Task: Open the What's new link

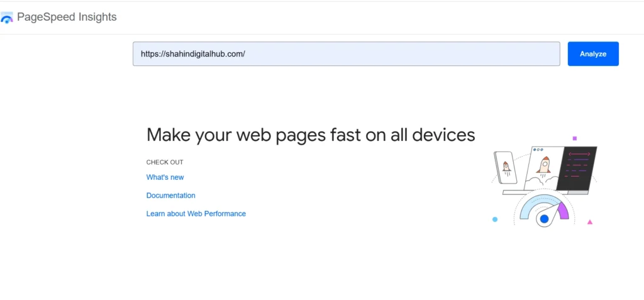Action: click(165, 177)
